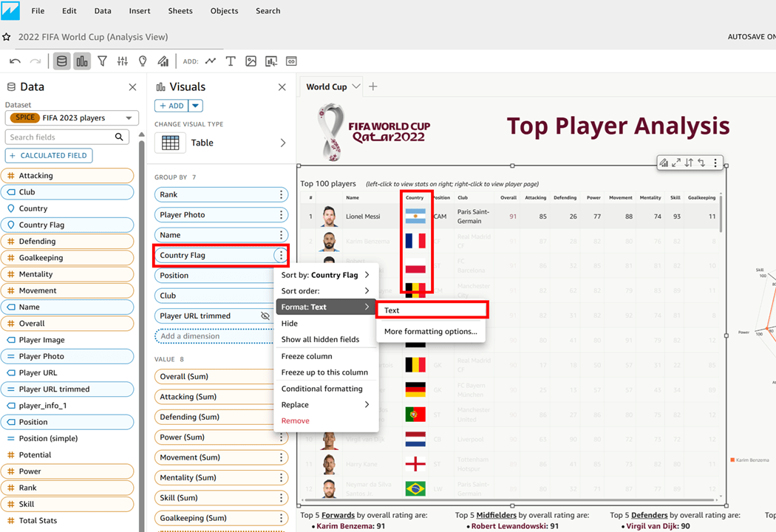776x532 pixels.
Task: Select Show all hidden fields
Action: (x=327, y=339)
